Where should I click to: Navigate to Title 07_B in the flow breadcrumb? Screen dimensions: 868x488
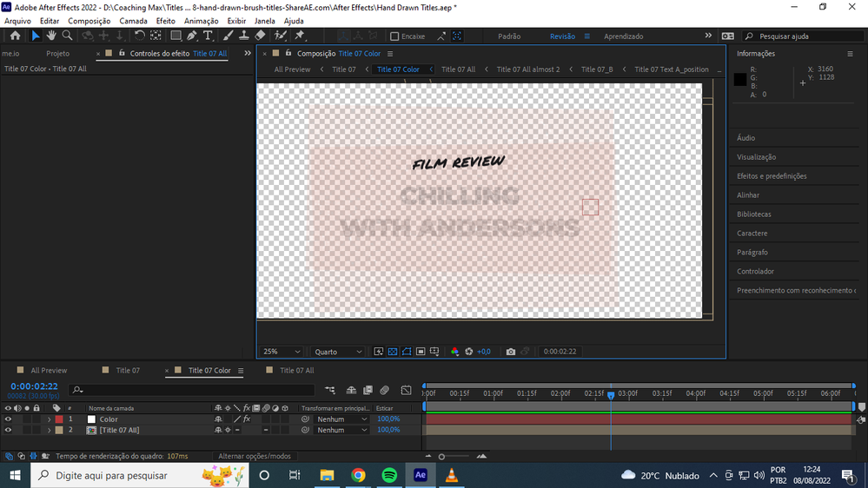point(597,69)
